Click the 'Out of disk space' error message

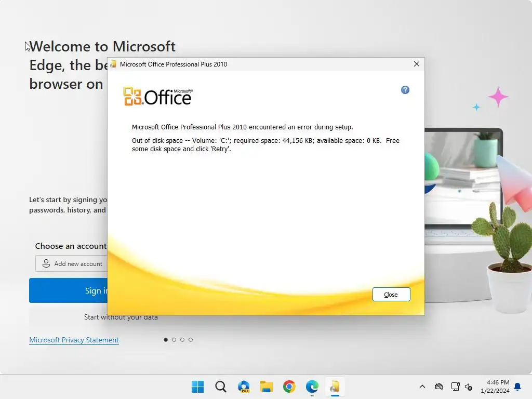(x=265, y=144)
